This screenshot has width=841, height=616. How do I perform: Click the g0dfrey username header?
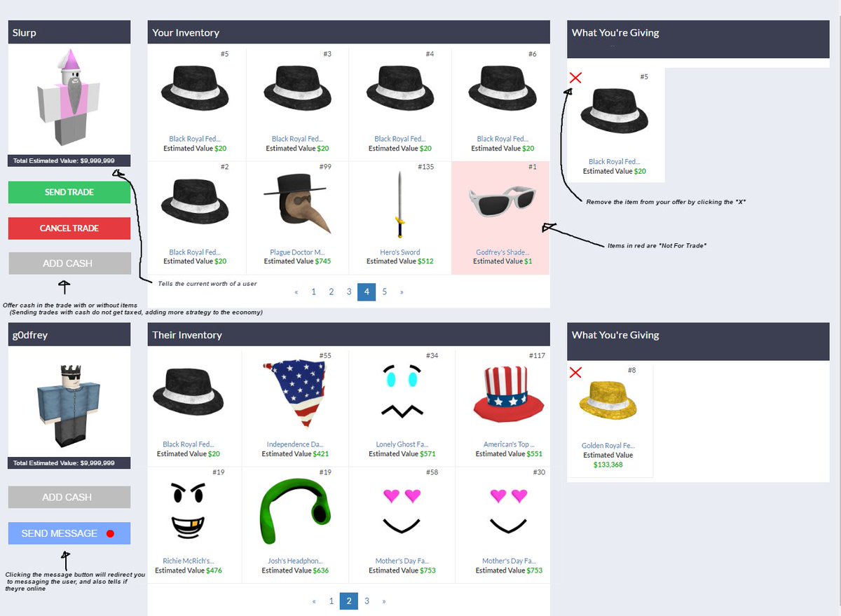(69, 334)
